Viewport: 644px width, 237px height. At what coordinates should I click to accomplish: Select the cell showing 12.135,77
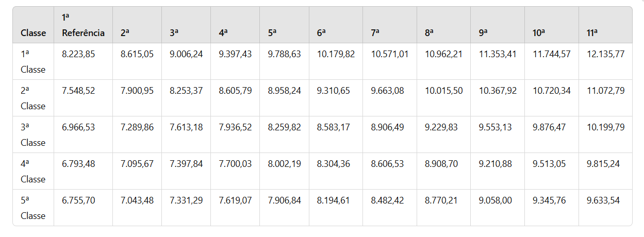[606, 54]
